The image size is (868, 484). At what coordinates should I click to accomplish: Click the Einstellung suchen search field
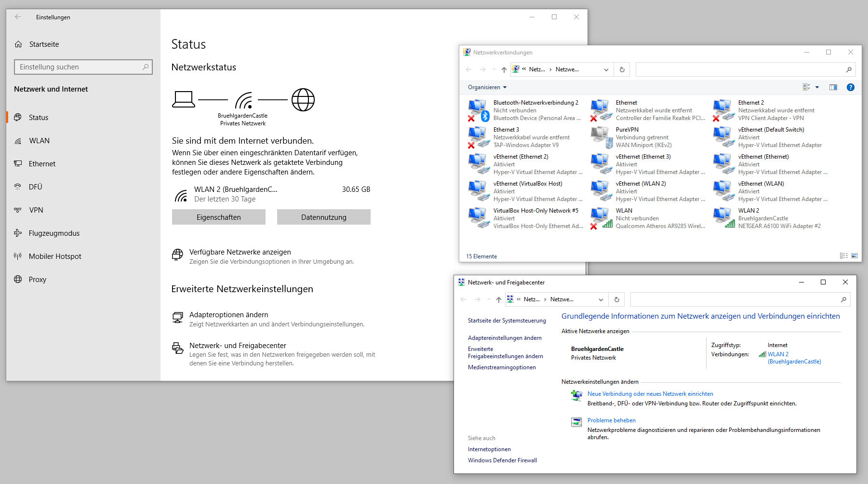point(80,67)
